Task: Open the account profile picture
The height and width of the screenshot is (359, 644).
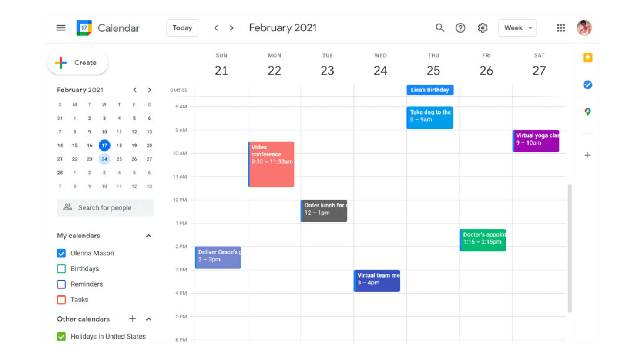Action: coord(584,28)
